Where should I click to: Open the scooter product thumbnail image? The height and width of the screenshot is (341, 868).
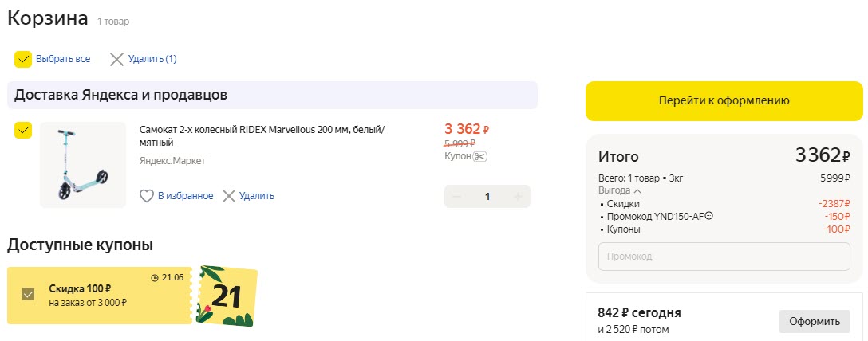click(x=83, y=165)
